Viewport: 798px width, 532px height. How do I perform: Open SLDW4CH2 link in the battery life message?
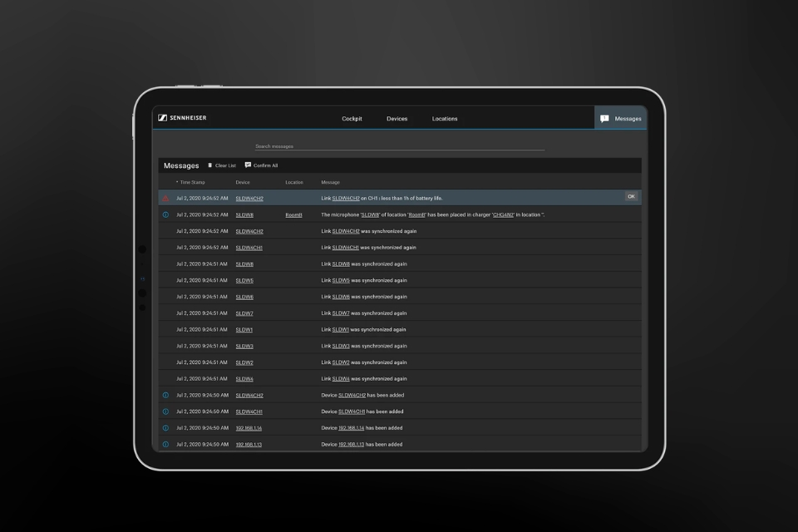click(x=346, y=199)
